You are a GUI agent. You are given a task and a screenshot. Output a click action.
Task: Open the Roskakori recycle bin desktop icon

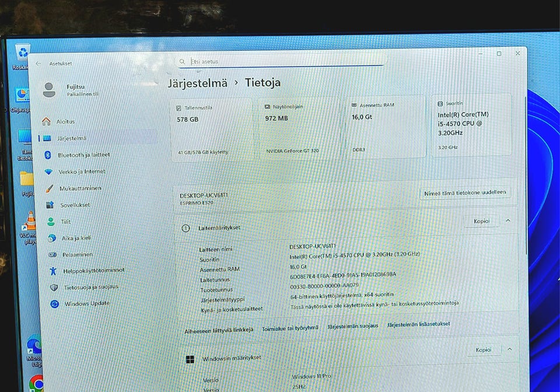[22, 57]
